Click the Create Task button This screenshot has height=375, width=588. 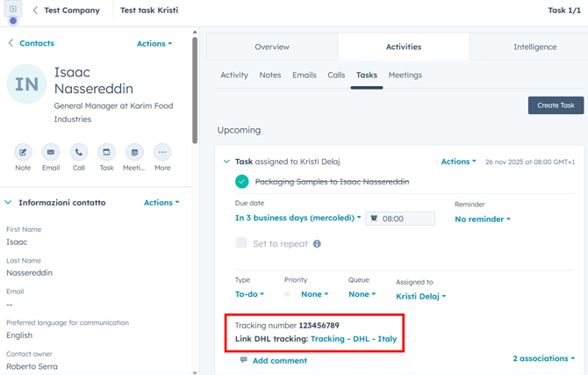[556, 105]
